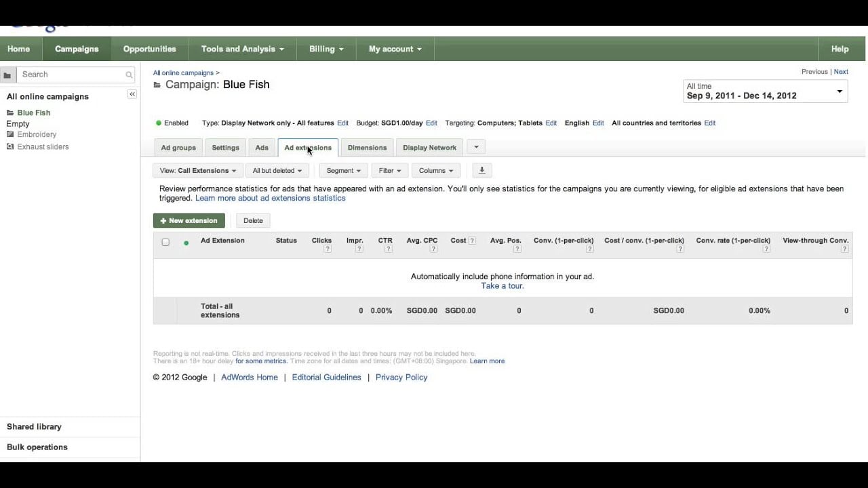Edit the campaign Type setting
This screenshot has width=868, height=488.
coord(343,123)
